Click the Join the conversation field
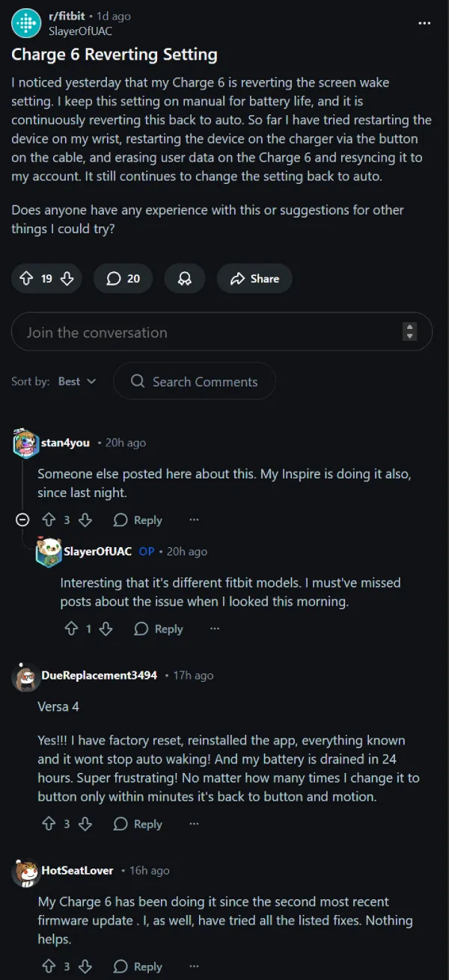This screenshot has width=449, height=980. tap(202, 333)
